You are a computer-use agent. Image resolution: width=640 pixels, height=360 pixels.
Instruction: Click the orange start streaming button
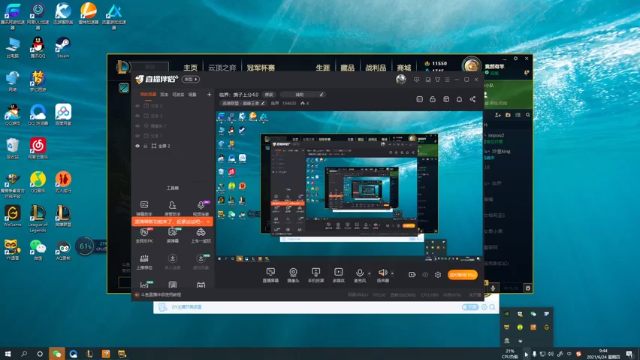(462, 275)
